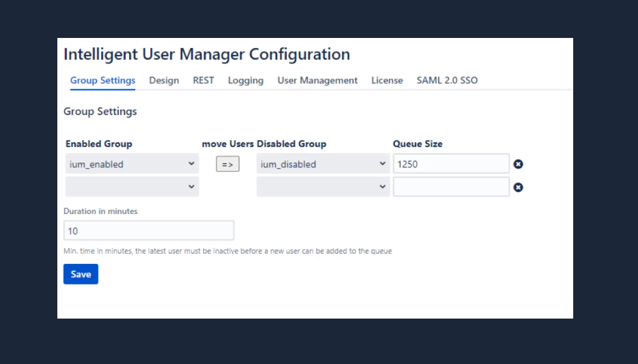Click the Save button
The height and width of the screenshot is (364, 638).
(80, 274)
